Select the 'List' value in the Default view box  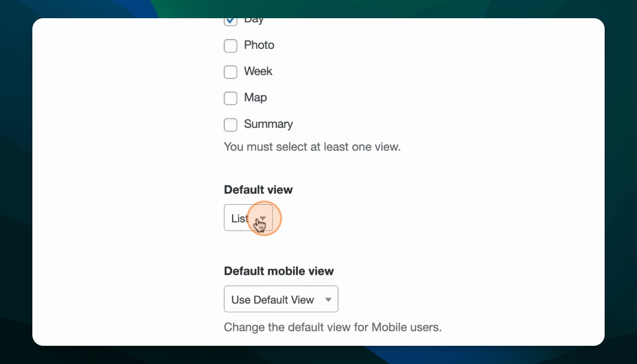pyautogui.click(x=240, y=218)
